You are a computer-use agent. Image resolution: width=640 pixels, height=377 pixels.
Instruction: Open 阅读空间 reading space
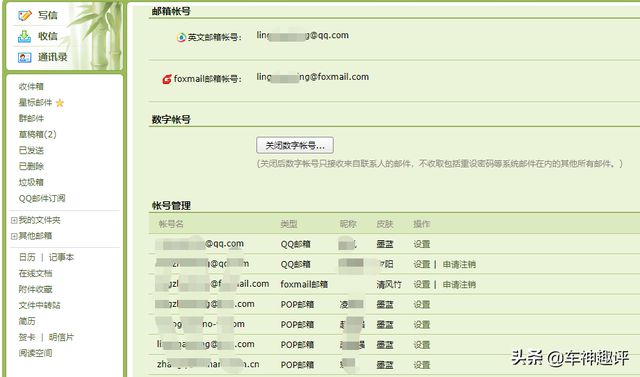pos(36,353)
